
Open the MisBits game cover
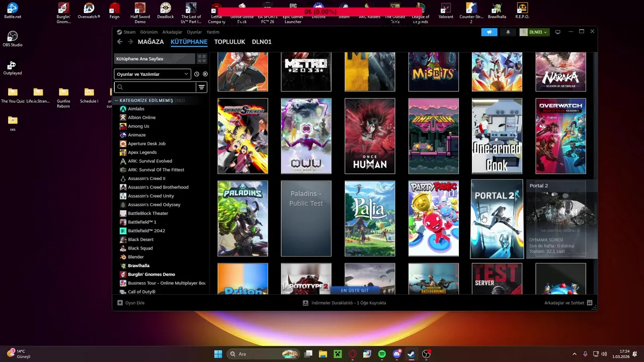pos(433,71)
